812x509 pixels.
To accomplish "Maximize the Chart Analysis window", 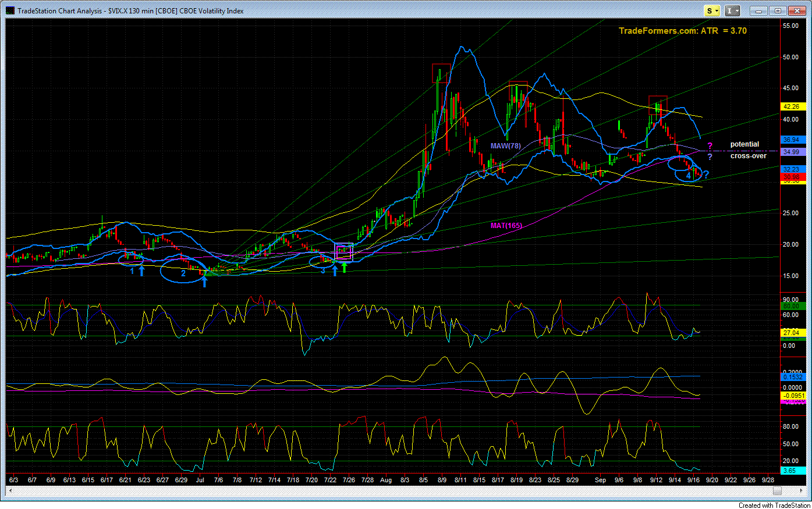I will point(777,10).
